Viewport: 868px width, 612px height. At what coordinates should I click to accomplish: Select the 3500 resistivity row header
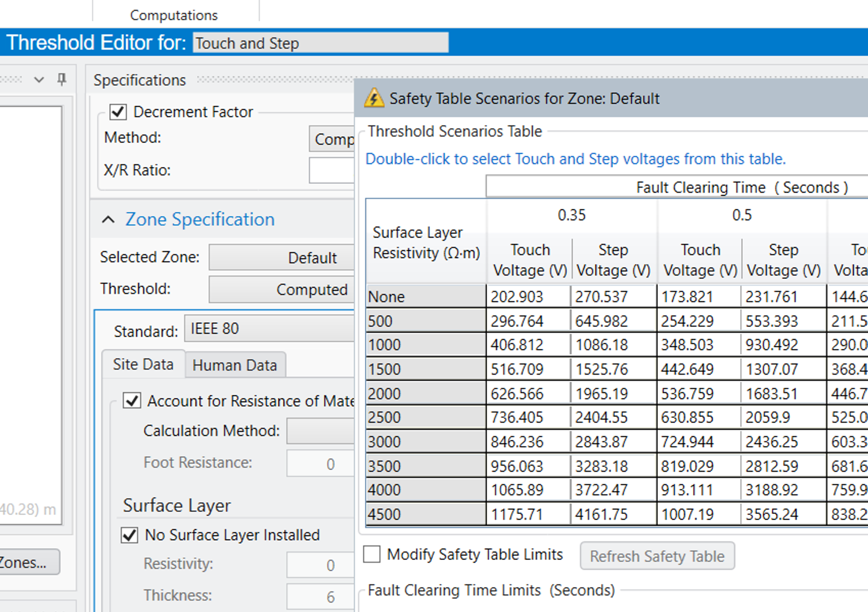click(426, 466)
